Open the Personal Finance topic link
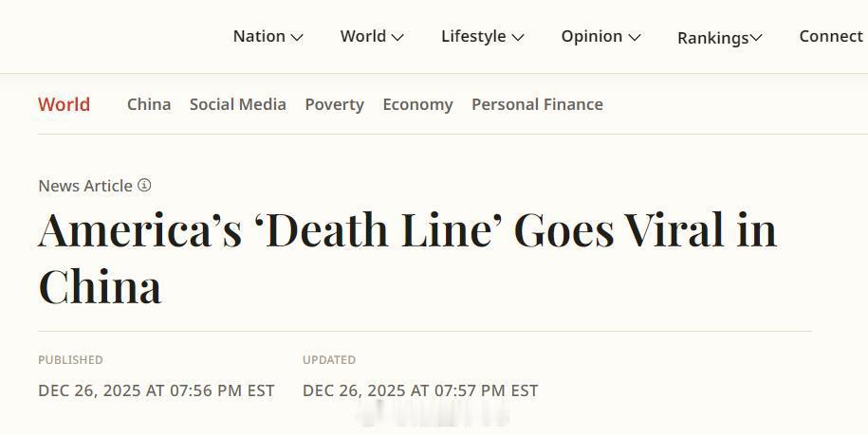 point(537,104)
